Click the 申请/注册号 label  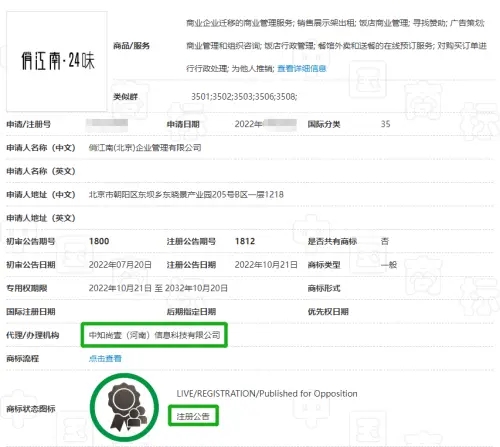tap(29, 124)
